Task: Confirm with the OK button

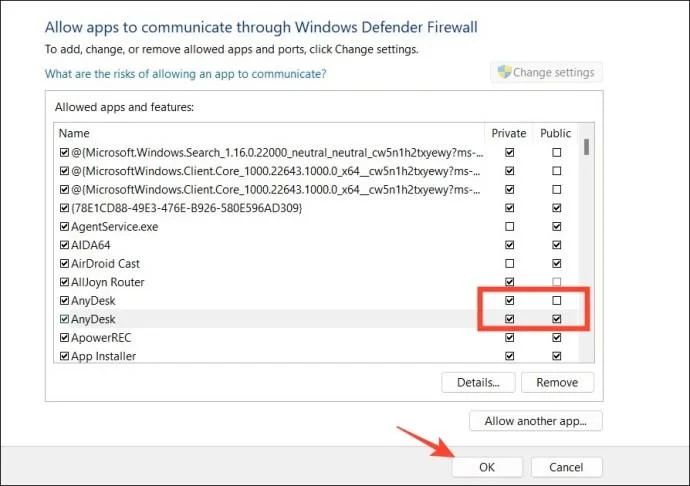Action: (487, 467)
